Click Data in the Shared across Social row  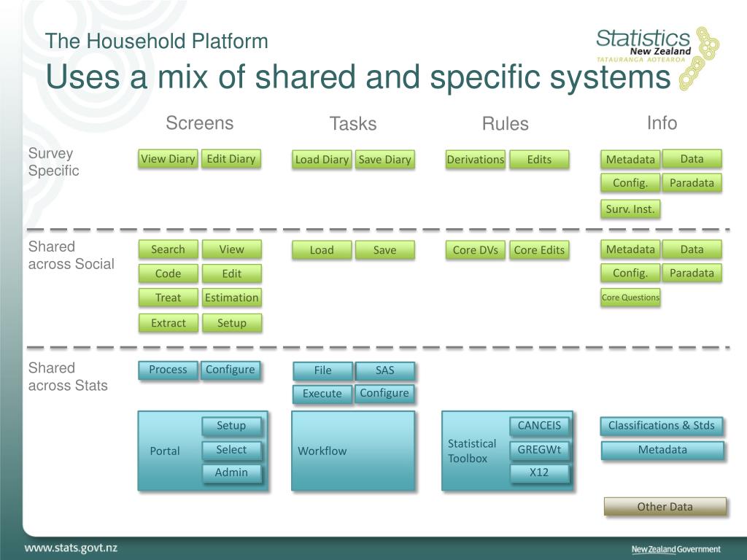click(692, 249)
